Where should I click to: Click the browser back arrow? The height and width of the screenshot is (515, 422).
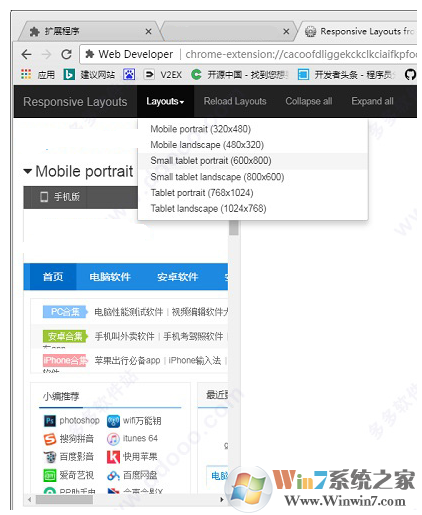26,54
